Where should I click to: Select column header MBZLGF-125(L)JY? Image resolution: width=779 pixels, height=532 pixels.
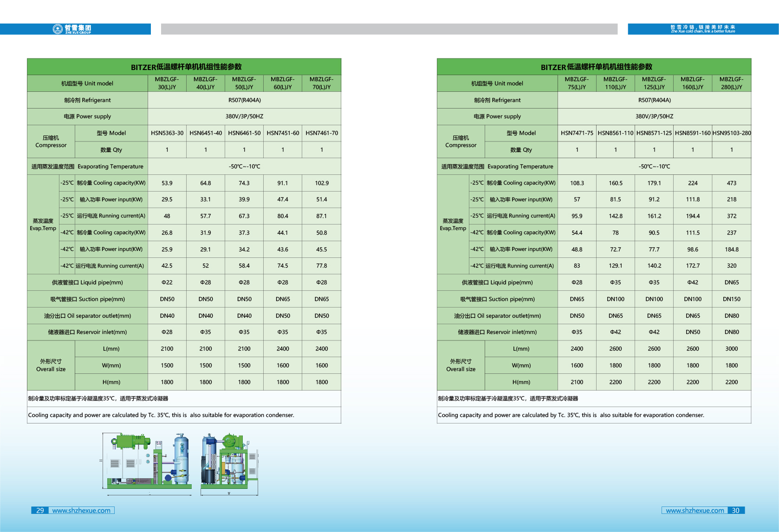(654, 83)
